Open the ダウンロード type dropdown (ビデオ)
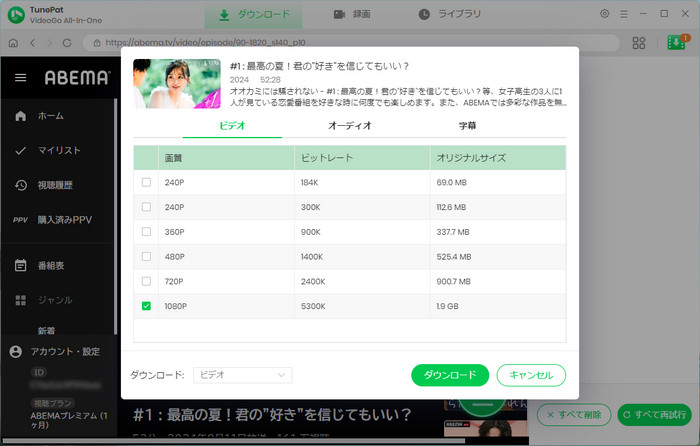 242,375
